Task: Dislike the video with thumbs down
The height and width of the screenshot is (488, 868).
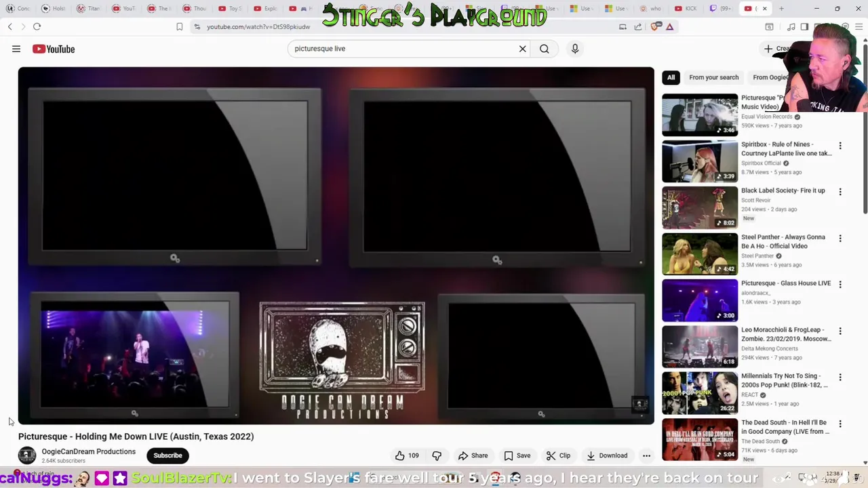Action: point(437,455)
